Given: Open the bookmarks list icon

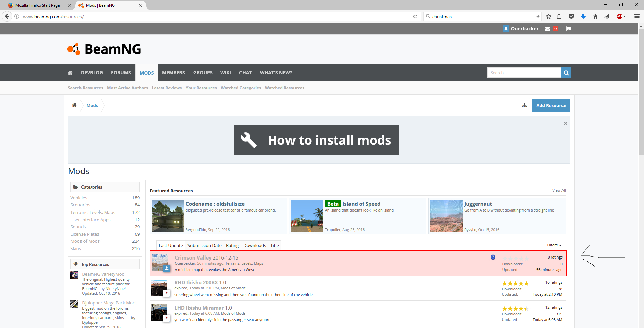Looking at the screenshot, I should (559, 16).
